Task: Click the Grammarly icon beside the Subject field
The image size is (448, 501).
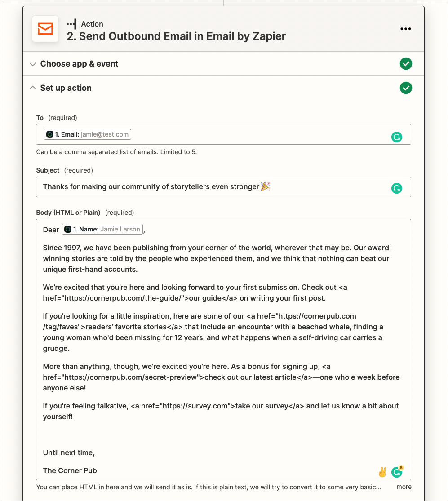Action: click(396, 188)
